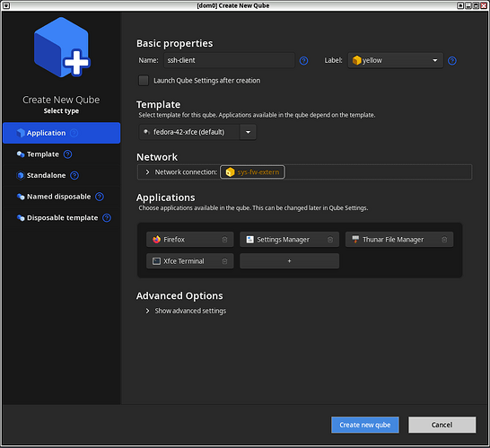Image resolution: width=490 pixels, height=448 pixels.
Task: Remove Thunar File Manager using its remove icon
Action: coord(444,240)
